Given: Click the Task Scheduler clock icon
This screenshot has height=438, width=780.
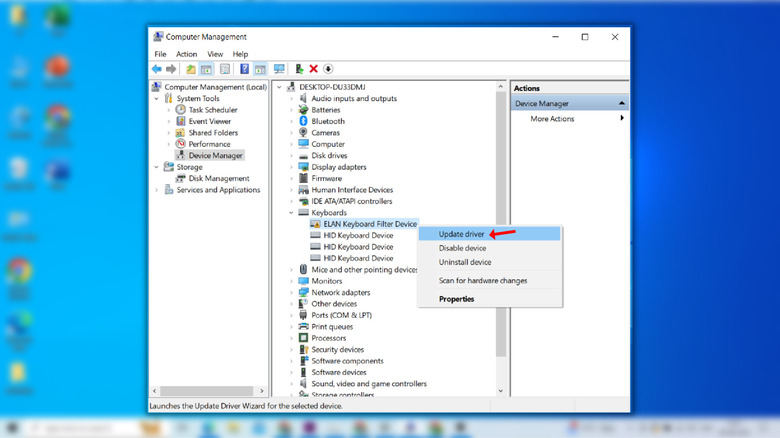Looking at the screenshot, I should [181, 110].
